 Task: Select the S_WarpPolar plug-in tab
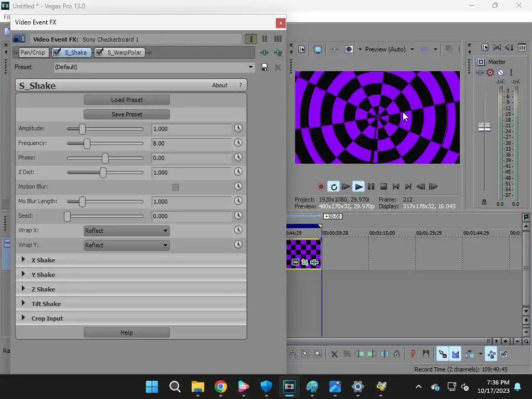click(120, 52)
